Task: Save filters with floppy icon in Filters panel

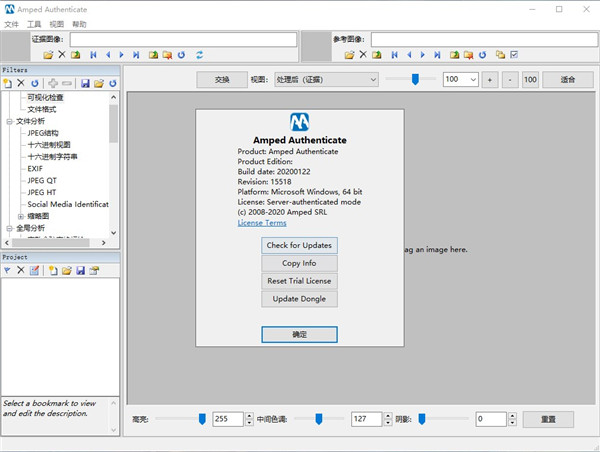Action: point(85,83)
